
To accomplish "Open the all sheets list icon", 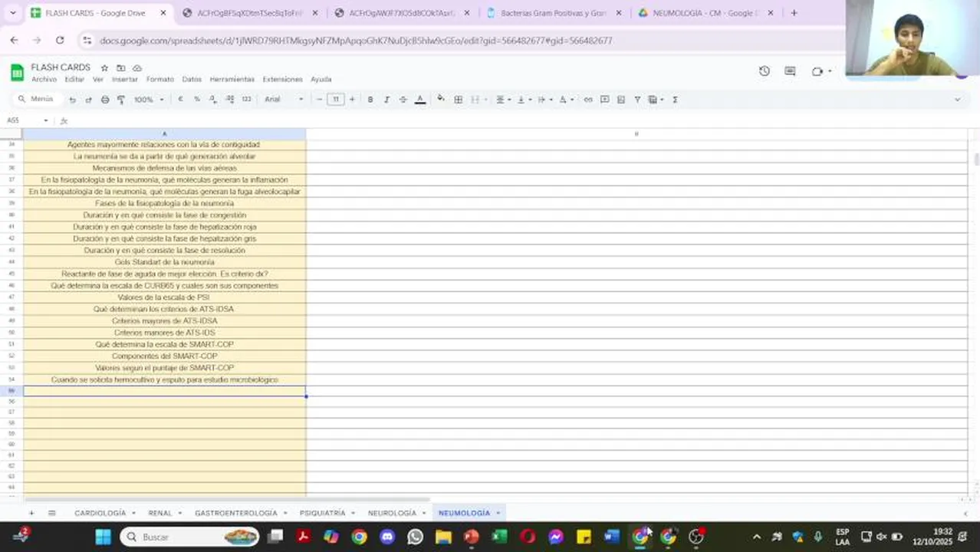I will pyautogui.click(x=52, y=513).
